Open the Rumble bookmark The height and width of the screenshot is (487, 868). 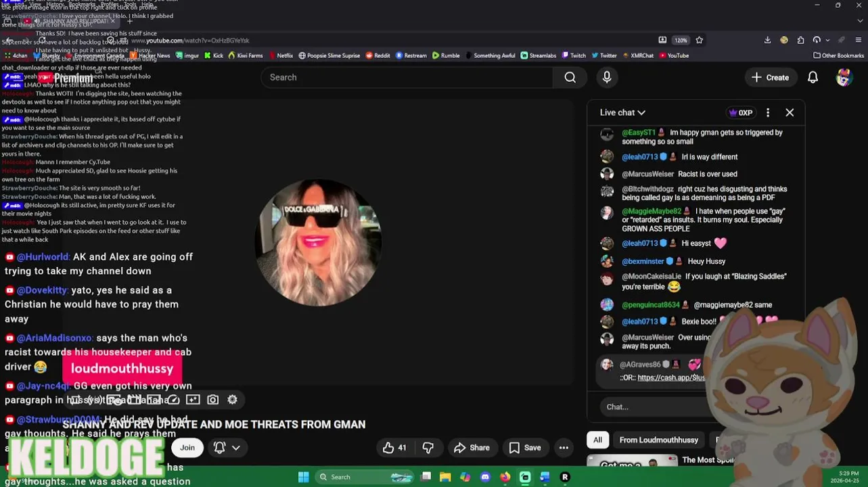[x=445, y=55]
